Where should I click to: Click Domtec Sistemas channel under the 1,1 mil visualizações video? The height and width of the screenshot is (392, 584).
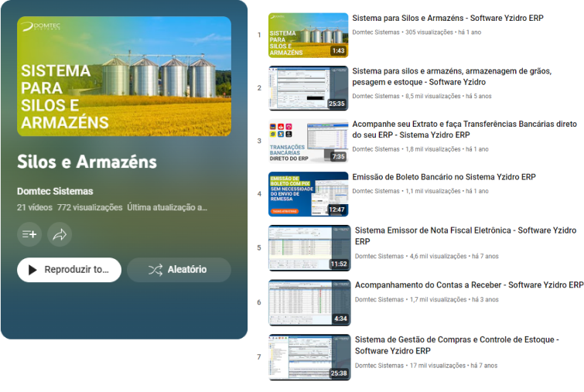pos(376,191)
